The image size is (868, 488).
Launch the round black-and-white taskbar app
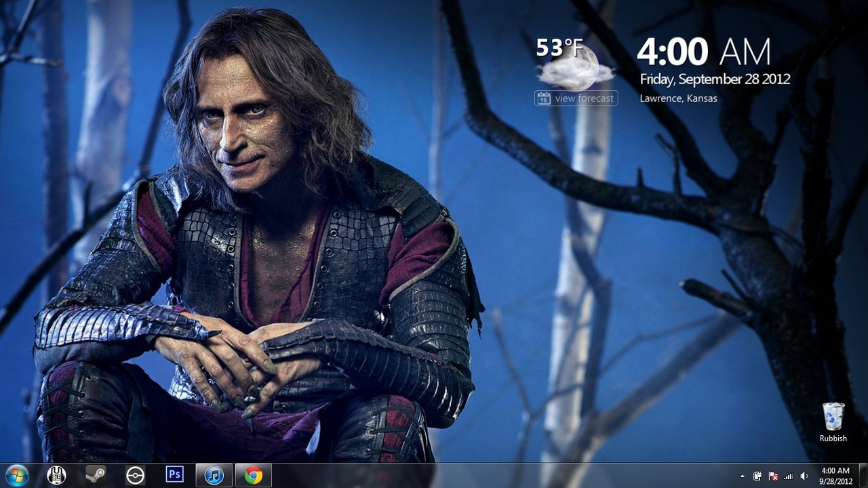tap(56, 475)
